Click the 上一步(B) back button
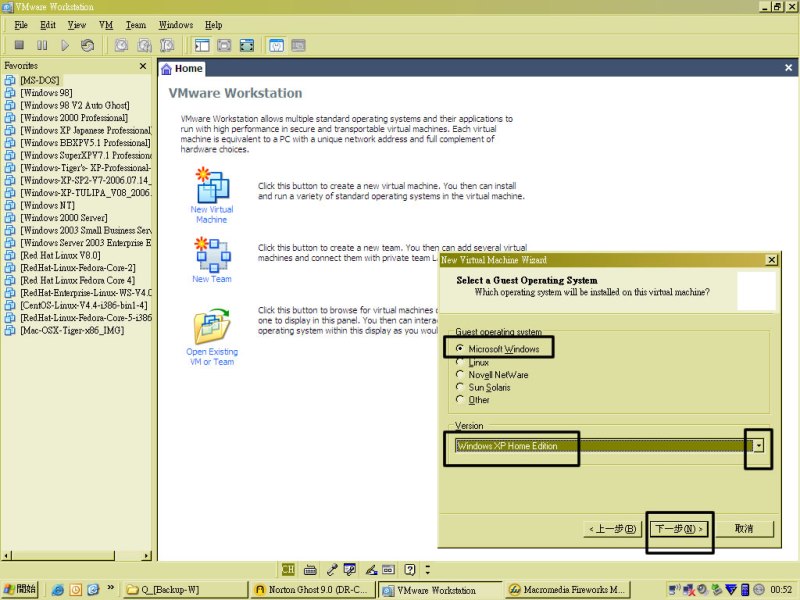800x600 pixels. click(x=612, y=529)
